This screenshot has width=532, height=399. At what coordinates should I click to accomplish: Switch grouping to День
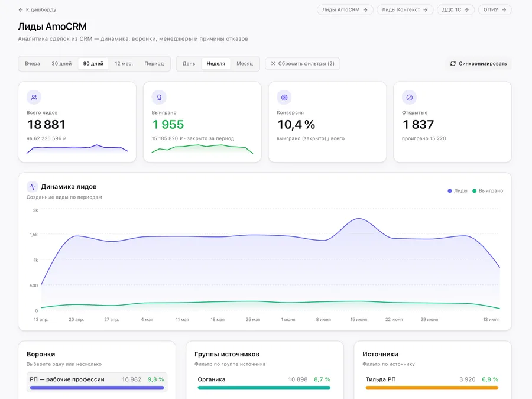tap(189, 63)
